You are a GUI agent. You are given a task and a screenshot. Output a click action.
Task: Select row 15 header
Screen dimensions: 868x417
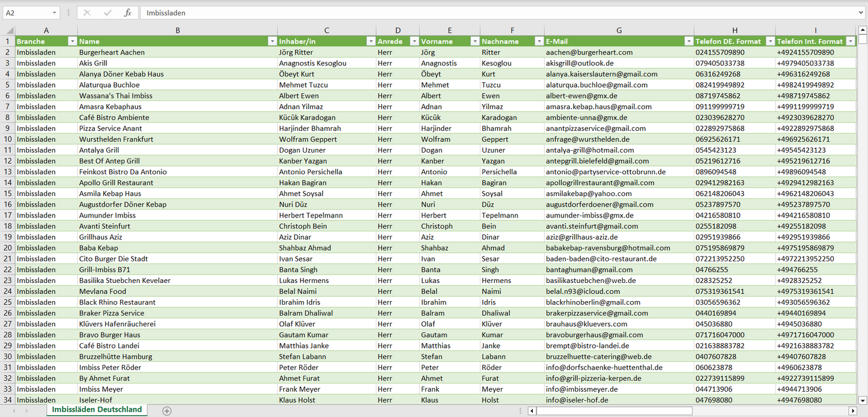point(8,193)
